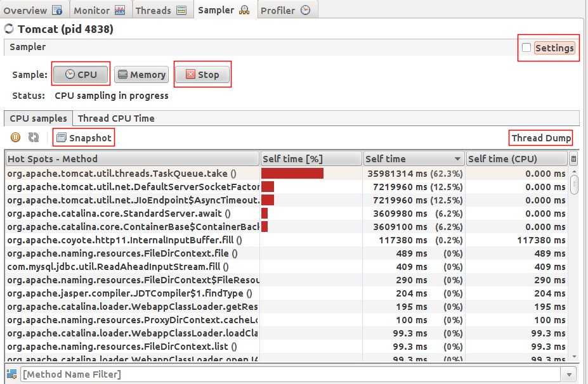Select the JIoEndpoint$AsyncTimeout row
This screenshot has width=588, height=384.
[x=287, y=200]
